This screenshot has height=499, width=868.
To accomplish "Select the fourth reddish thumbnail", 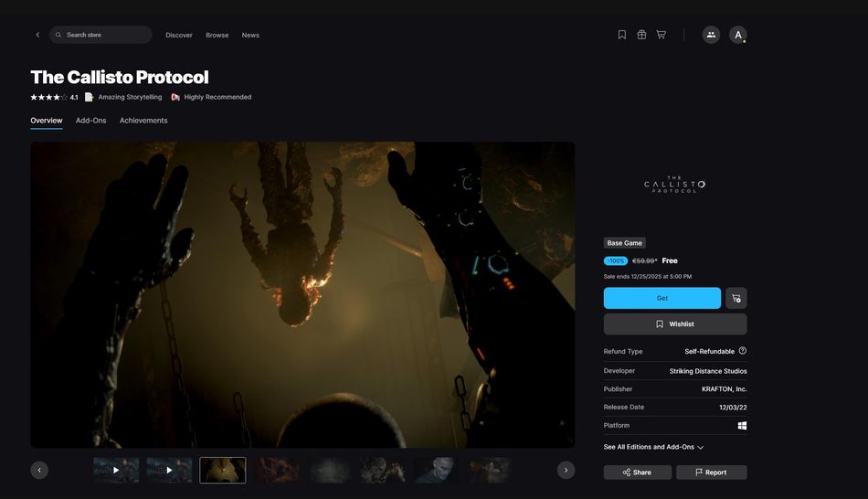I will click(x=276, y=470).
